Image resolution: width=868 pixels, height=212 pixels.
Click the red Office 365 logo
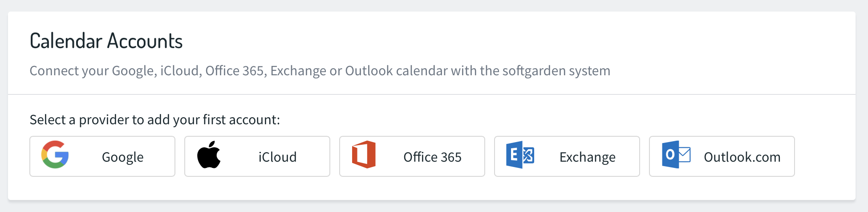364,155
